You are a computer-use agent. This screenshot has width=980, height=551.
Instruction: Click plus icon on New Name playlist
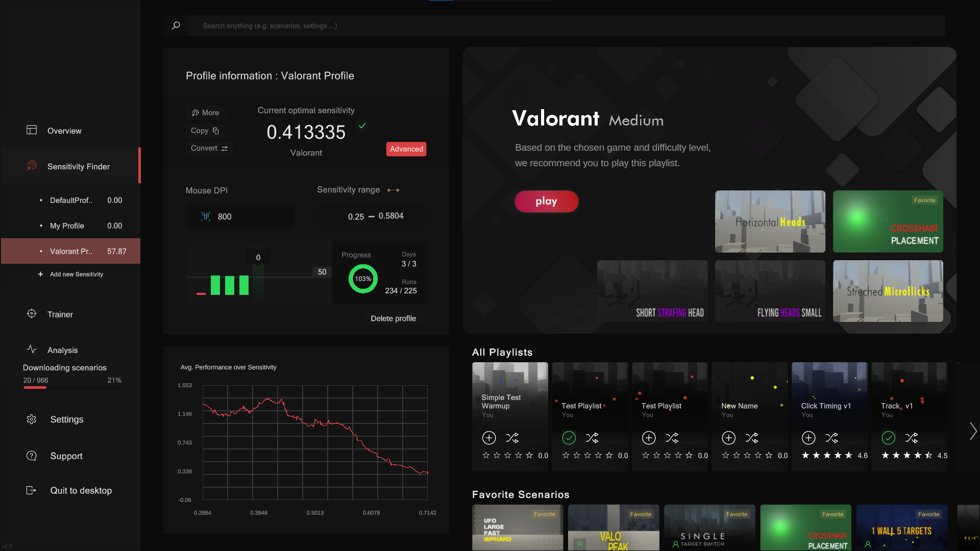[x=729, y=438]
